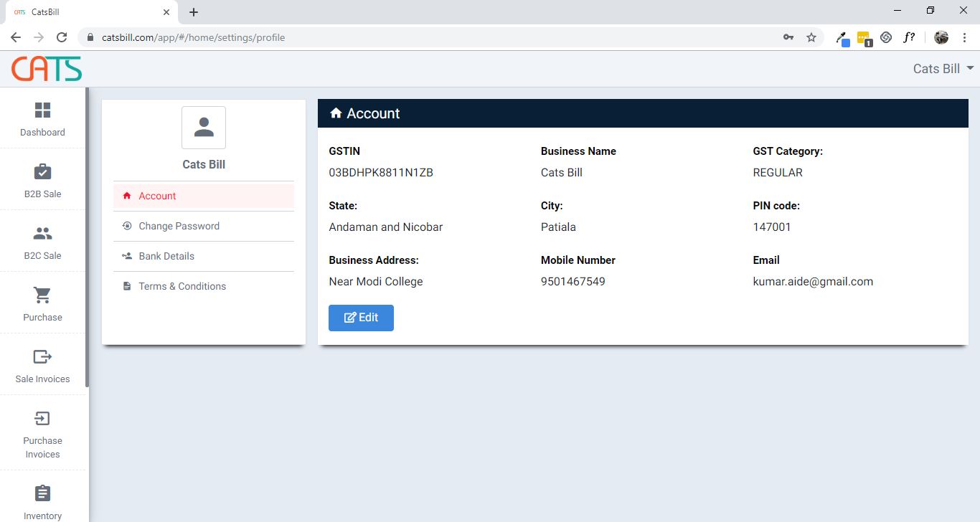Select Account settings menu item
The height and width of the screenshot is (522, 980).
click(204, 196)
